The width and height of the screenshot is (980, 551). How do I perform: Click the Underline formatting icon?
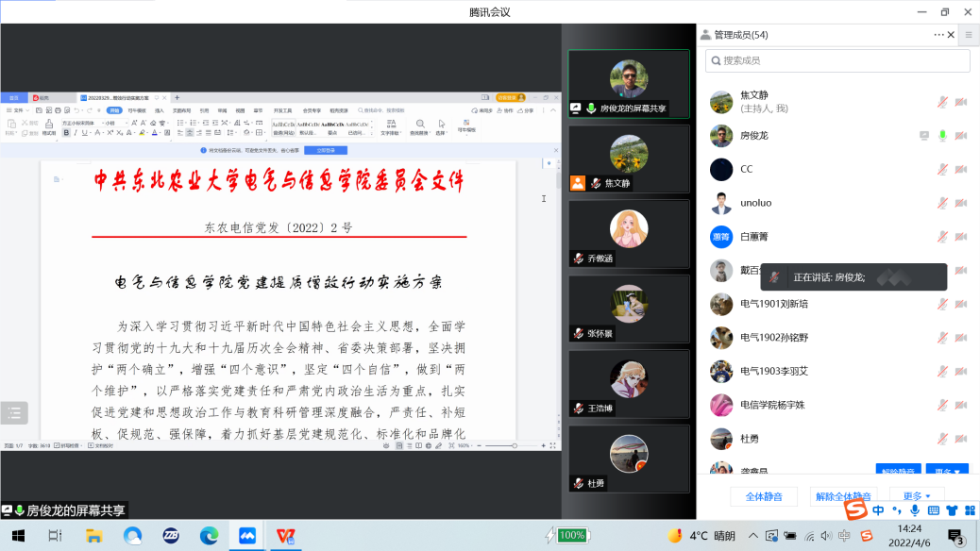tap(84, 132)
